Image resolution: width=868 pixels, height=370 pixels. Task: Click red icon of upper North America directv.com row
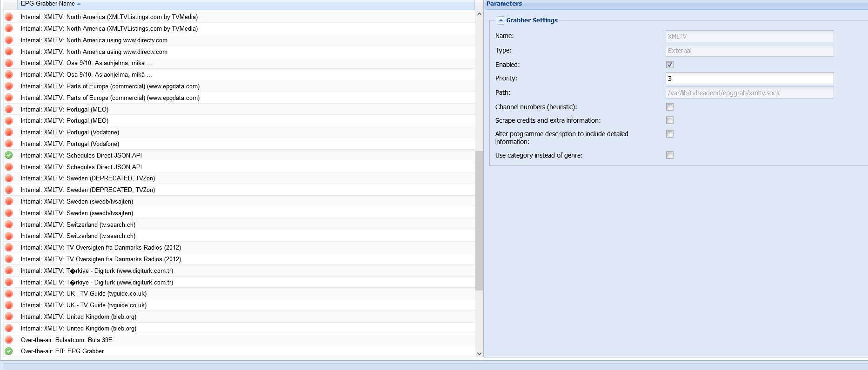pos(9,40)
